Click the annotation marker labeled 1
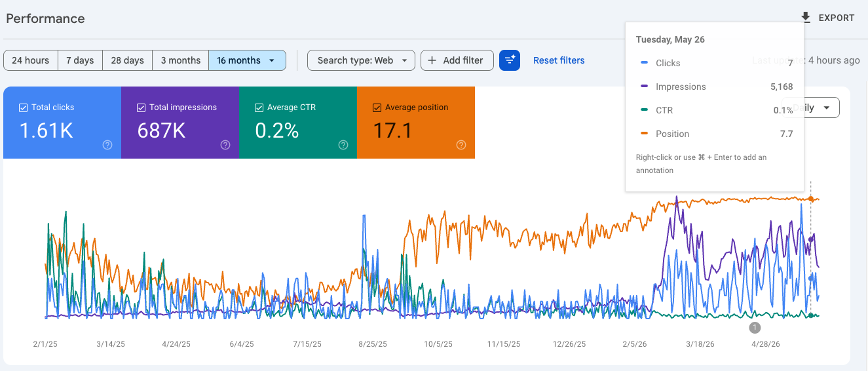The height and width of the screenshot is (371, 868). [755, 327]
